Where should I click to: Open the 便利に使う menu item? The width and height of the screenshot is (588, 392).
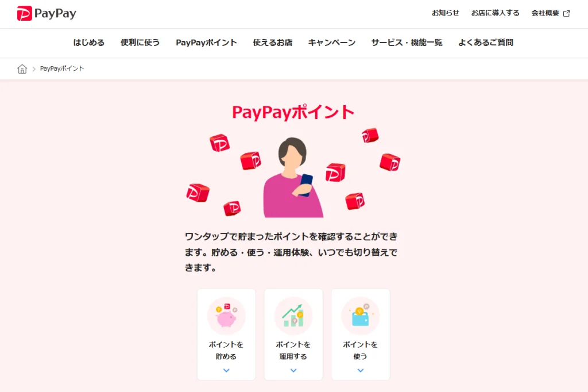pyautogui.click(x=140, y=43)
